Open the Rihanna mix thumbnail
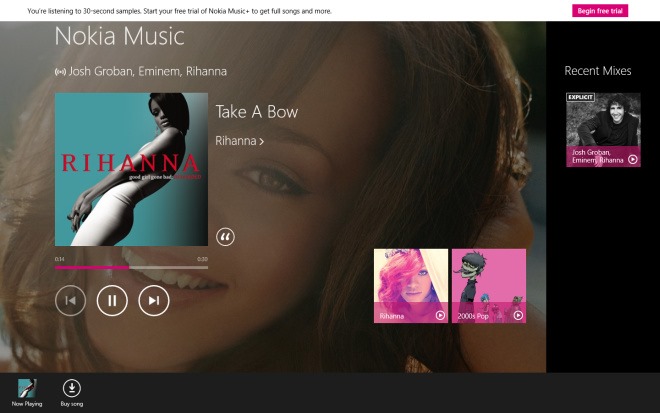Screen dimensions: 660x413 pyautogui.click(x=411, y=286)
